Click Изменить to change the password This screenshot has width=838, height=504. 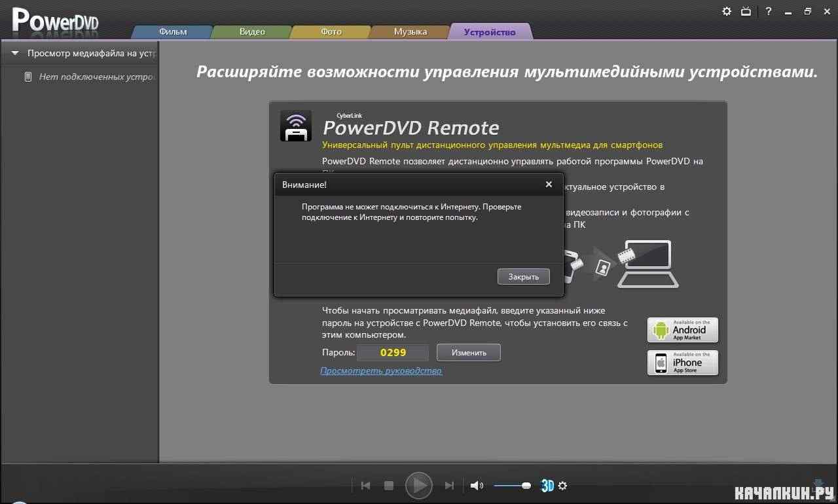point(469,353)
